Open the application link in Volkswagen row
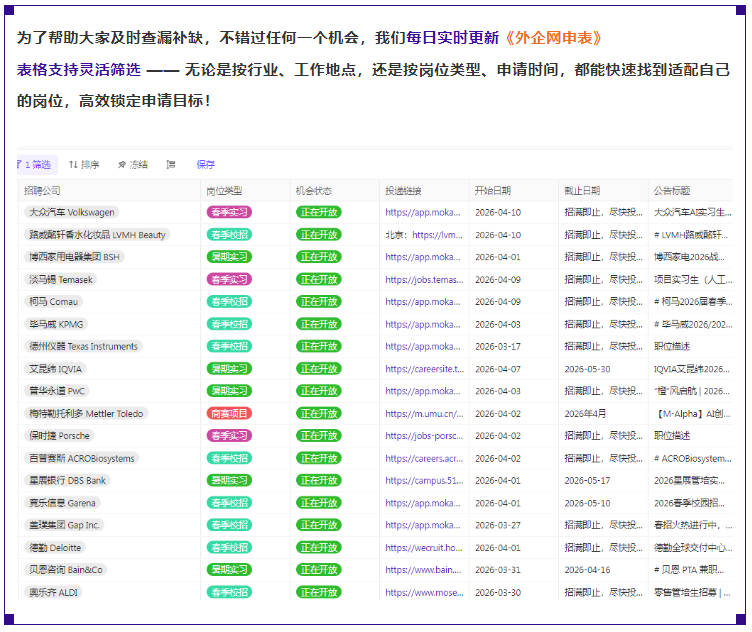Image resolution: width=752 pixels, height=632 pixels. (x=423, y=212)
